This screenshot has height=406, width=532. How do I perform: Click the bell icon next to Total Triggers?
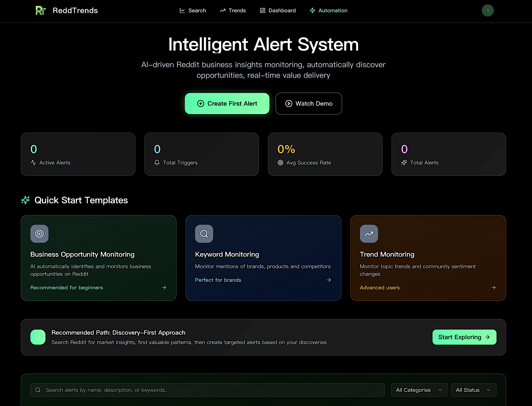coord(157,163)
